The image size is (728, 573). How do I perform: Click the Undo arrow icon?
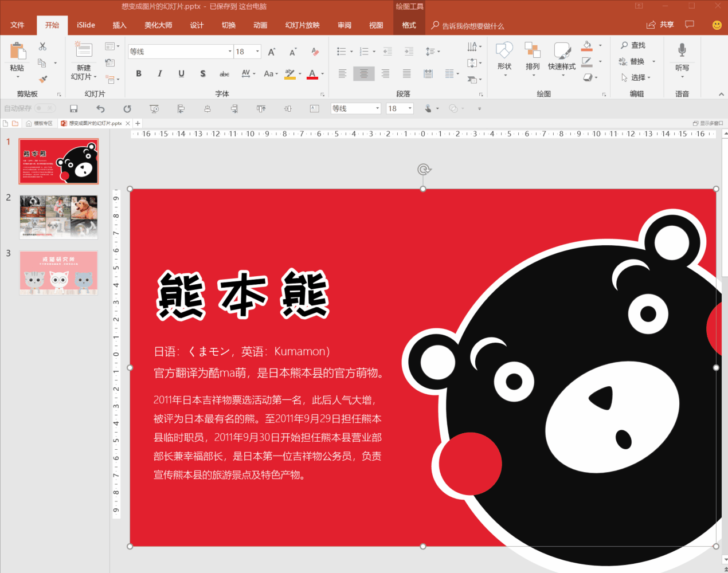coord(100,108)
